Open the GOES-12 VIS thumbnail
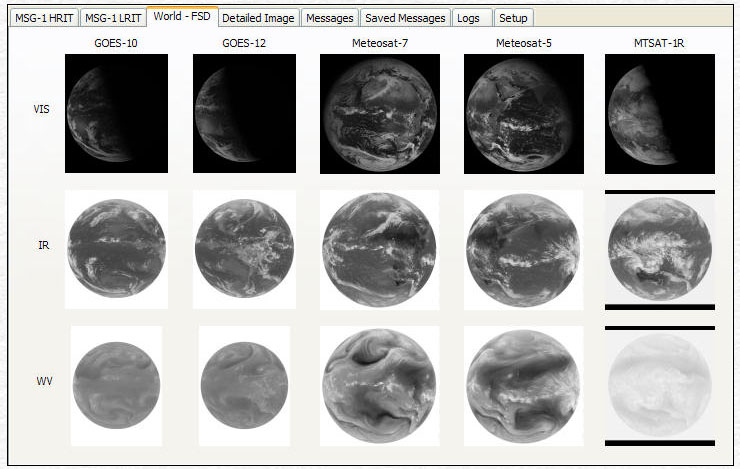The height and width of the screenshot is (469, 740). [x=244, y=113]
